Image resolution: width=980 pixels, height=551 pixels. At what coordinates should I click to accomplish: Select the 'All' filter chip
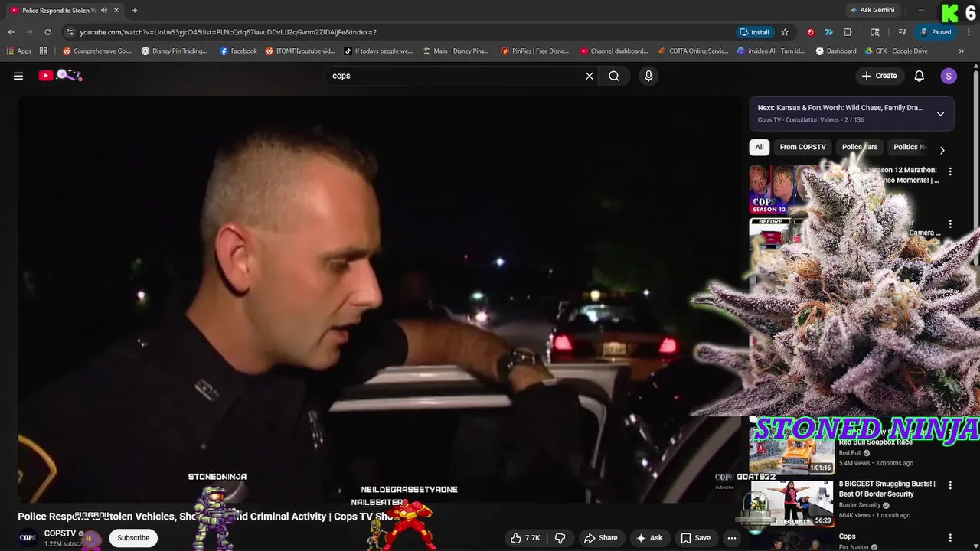pyautogui.click(x=759, y=147)
